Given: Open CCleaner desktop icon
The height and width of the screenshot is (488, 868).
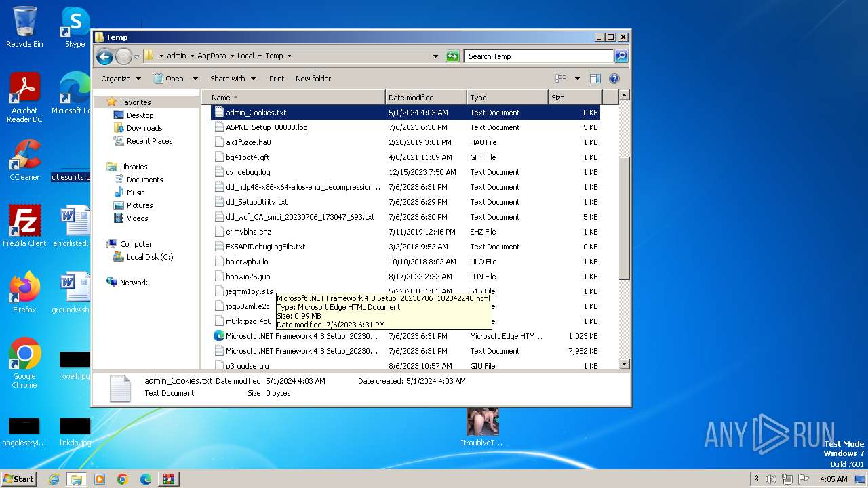Looking at the screenshot, I should (x=24, y=160).
